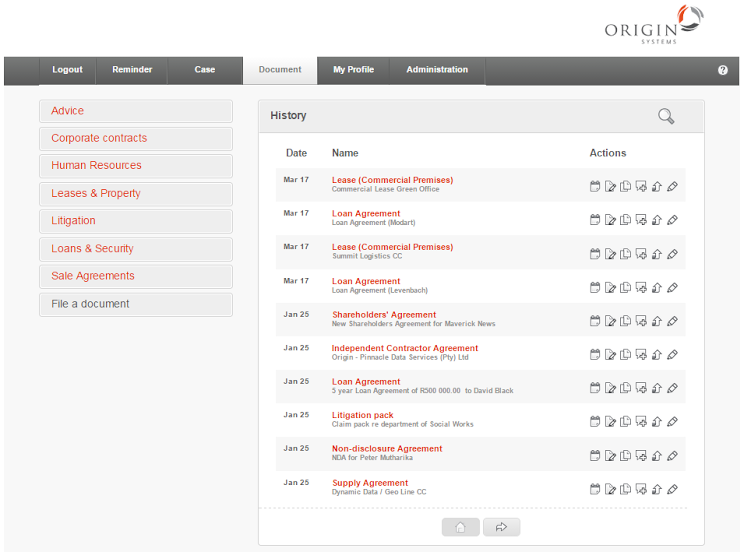
Task: Go to next page with forward arrow
Action: (502, 527)
